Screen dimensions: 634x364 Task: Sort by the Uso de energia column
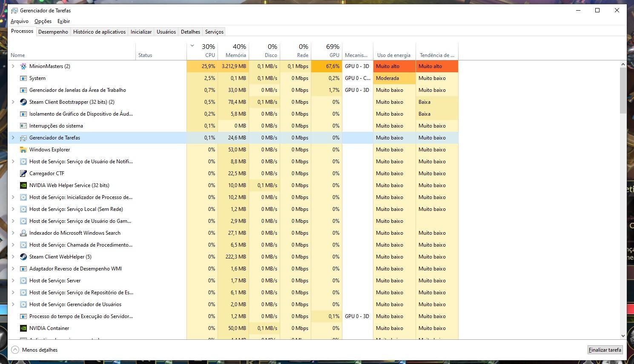(x=394, y=51)
